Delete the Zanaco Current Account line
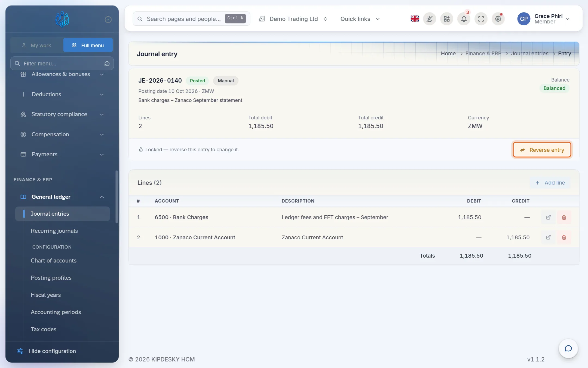 (x=564, y=237)
